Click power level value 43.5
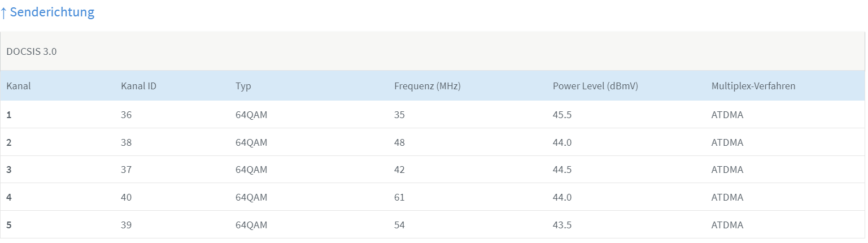The width and height of the screenshot is (868, 243). point(562,225)
